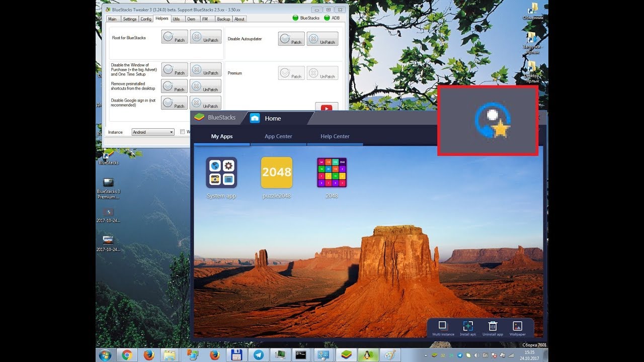Click the YouTube button in Tweaker
644x362 pixels.
327,107
